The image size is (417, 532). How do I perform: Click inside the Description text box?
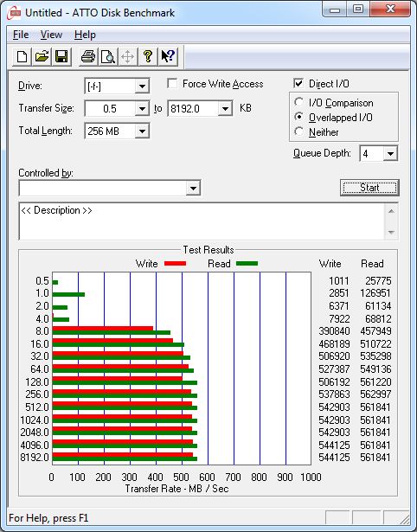(x=202, y=221)
